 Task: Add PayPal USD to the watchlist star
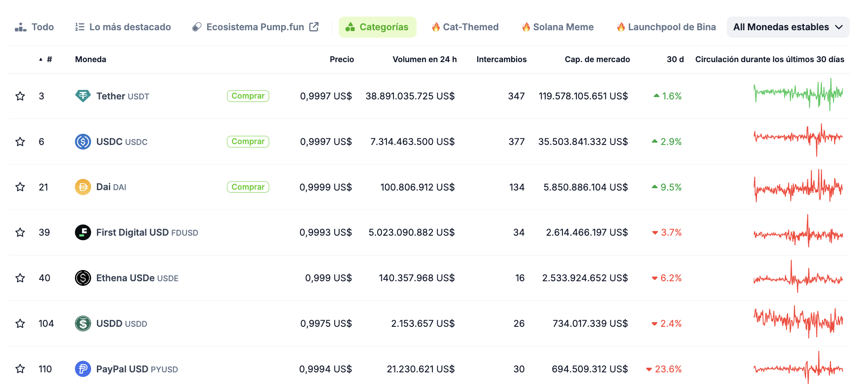coord(20,369)
